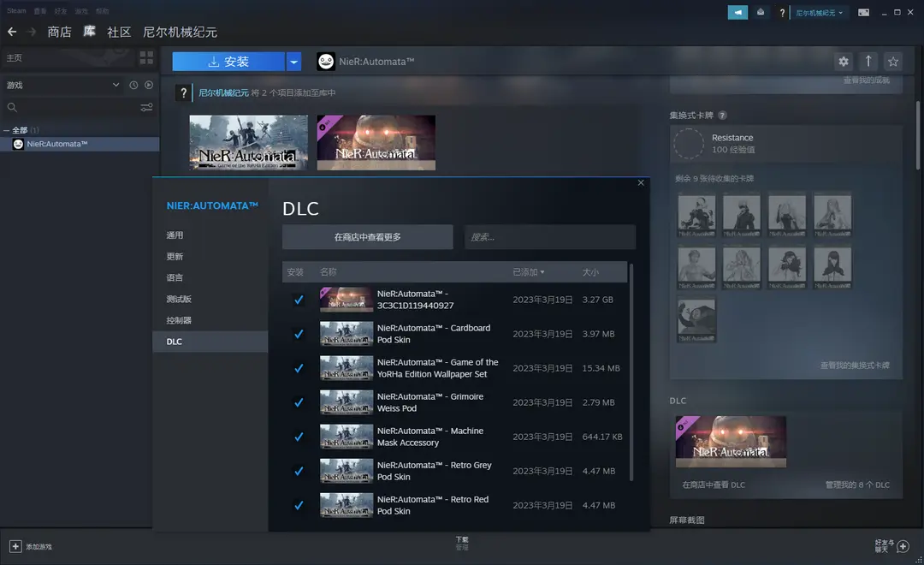The image size is (924, 565).
Task: Click question mark icon beside library notice
Action: click(x=183, y=92)
